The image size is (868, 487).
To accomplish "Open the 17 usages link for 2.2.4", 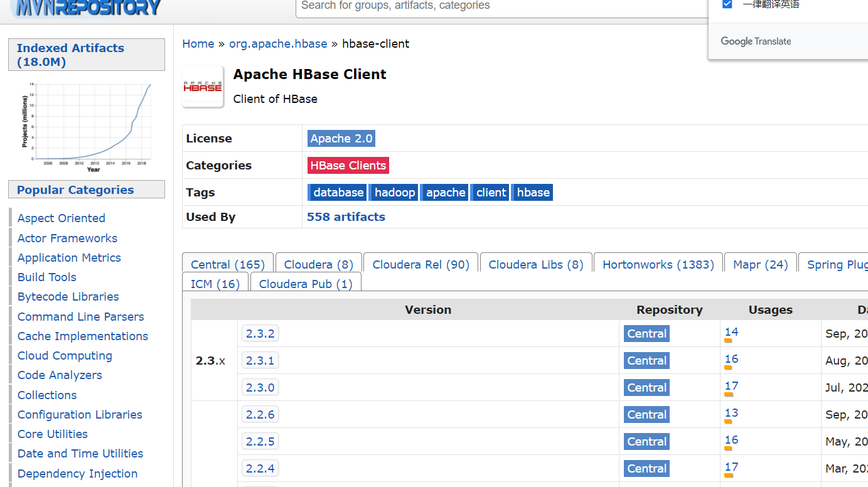I will coord(731,467).
